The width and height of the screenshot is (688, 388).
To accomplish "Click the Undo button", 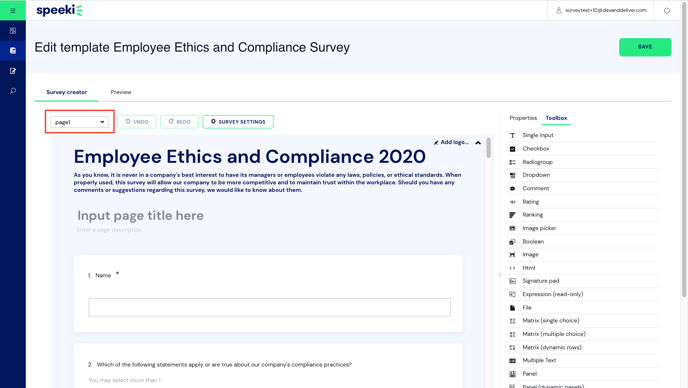I will point(137,122).
